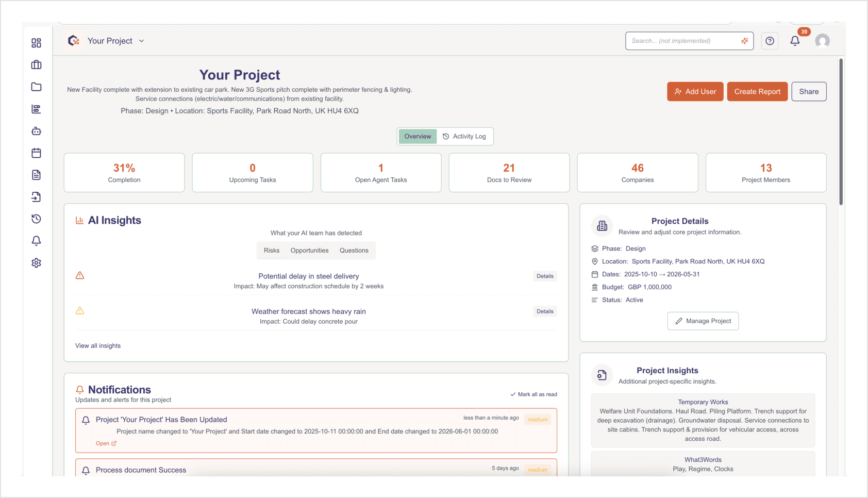
Task: Select the AI agent robot icon in sidebar
Action: tap(36, 131)
